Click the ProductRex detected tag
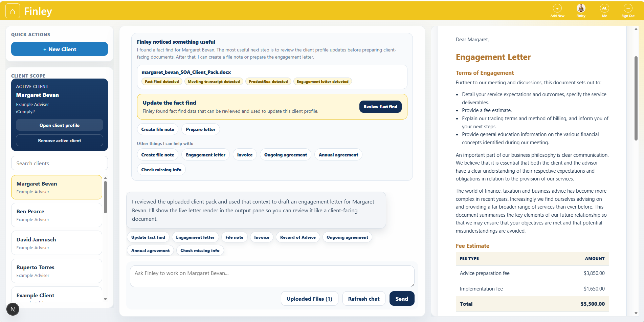Image resolution: width=644 pixels, height=322 pixels. coord(268,82)
